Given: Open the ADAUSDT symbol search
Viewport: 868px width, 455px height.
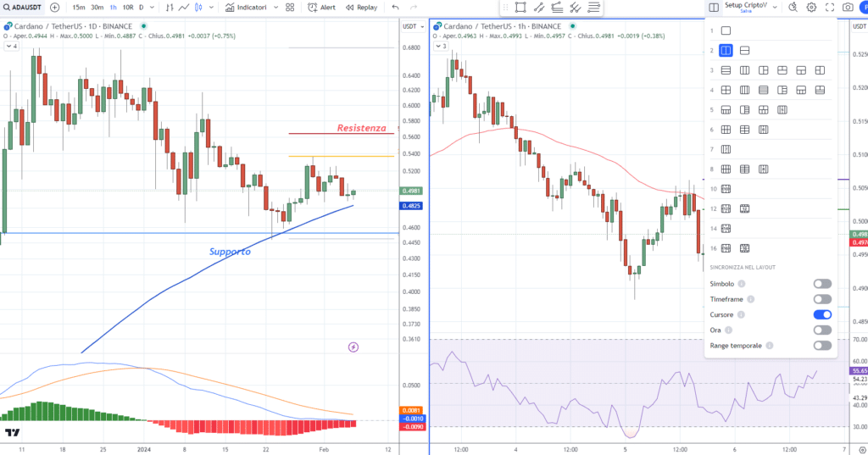Looking at the screenshot, I should pyautogui.click(x=24, y=8).
